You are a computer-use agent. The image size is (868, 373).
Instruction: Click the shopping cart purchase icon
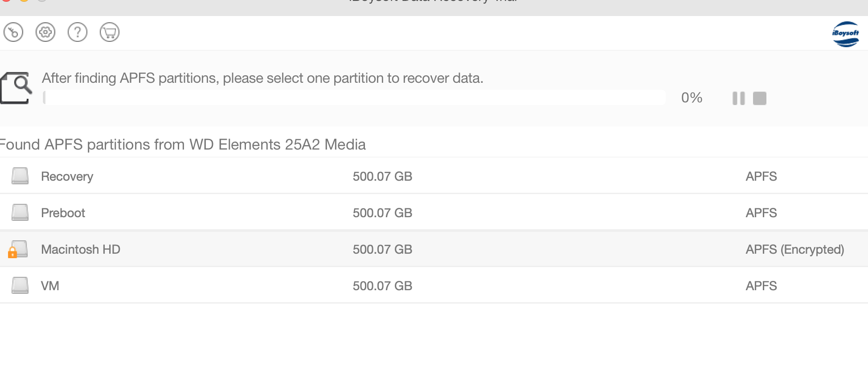coord(110,32)
